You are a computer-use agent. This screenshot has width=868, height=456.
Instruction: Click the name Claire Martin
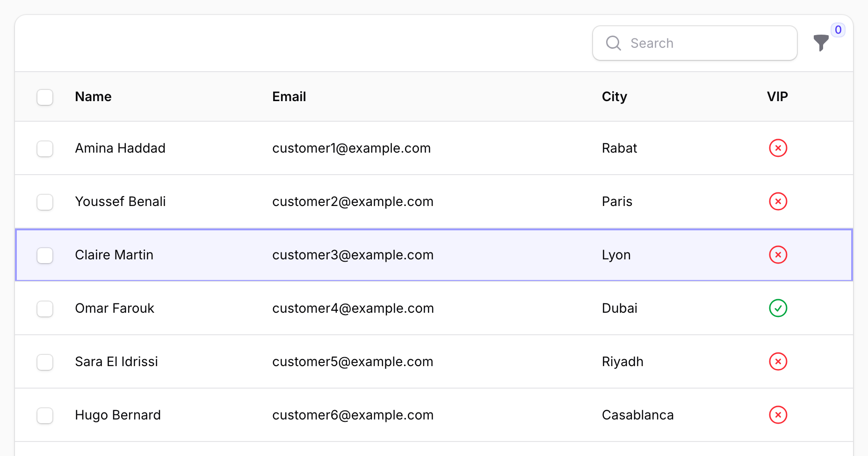(114, 255)
